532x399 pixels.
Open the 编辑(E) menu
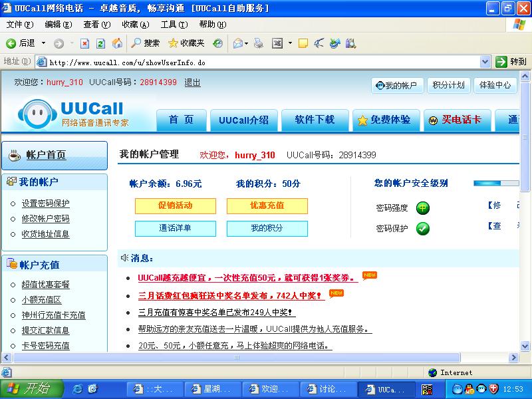[59, 25]
